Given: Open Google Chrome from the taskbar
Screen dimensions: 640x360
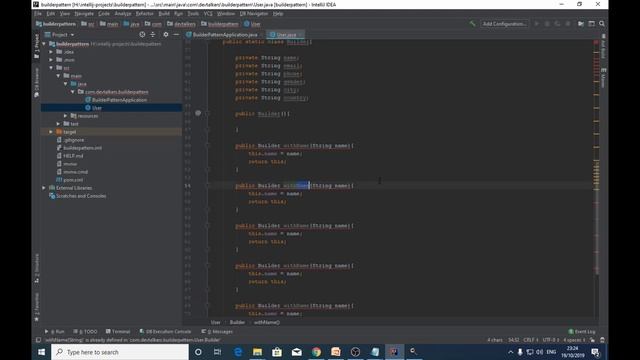Looking at the screenshot, I should tap(316, 352).
